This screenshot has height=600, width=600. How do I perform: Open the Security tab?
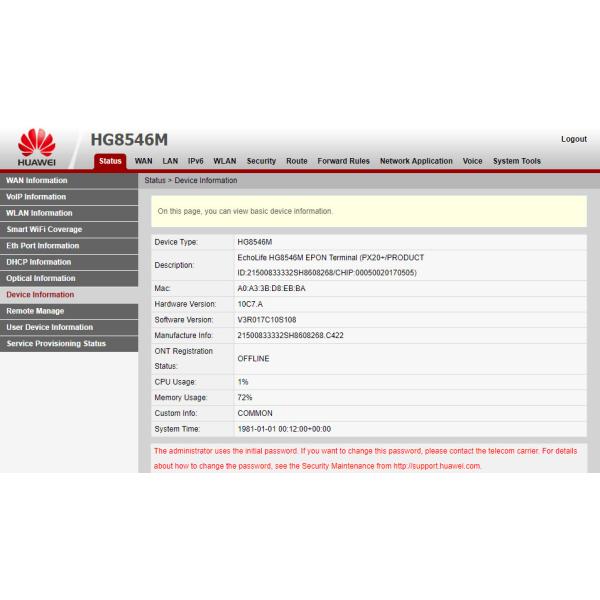click(261, 161)
